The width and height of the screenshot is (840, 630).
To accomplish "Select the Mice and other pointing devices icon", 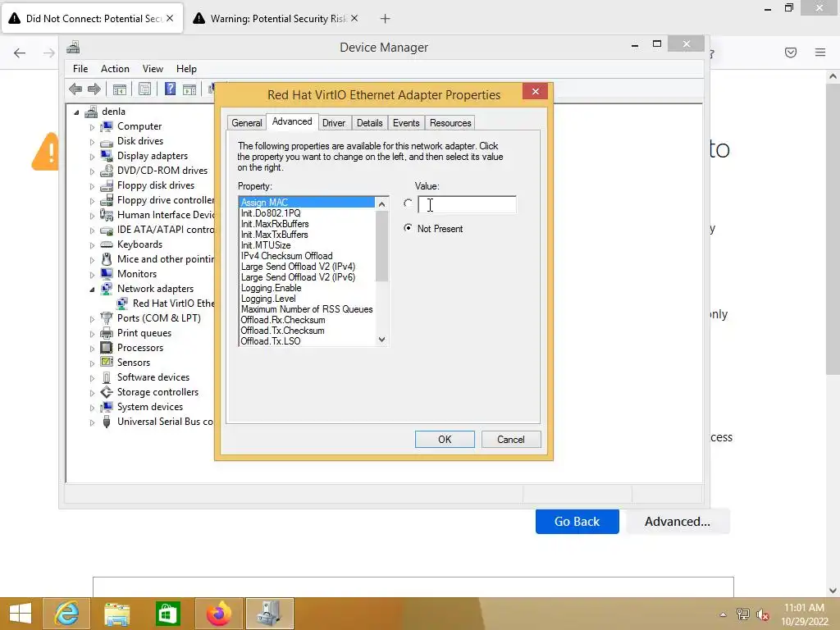I will pos(107,259).
